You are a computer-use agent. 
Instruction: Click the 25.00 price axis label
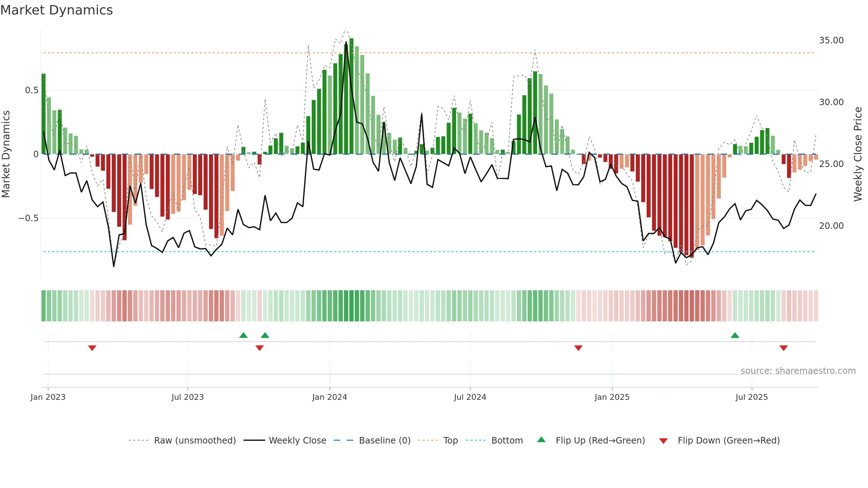coord(831,164)
